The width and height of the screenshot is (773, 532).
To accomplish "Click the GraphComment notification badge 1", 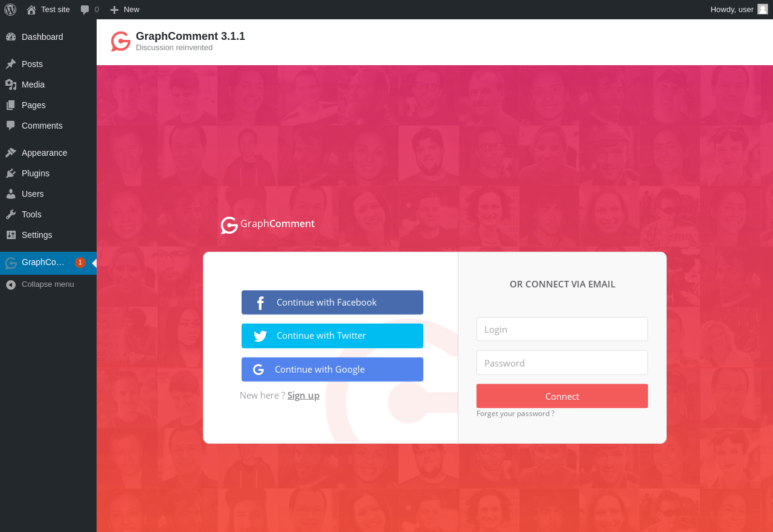I will point(80,263).
